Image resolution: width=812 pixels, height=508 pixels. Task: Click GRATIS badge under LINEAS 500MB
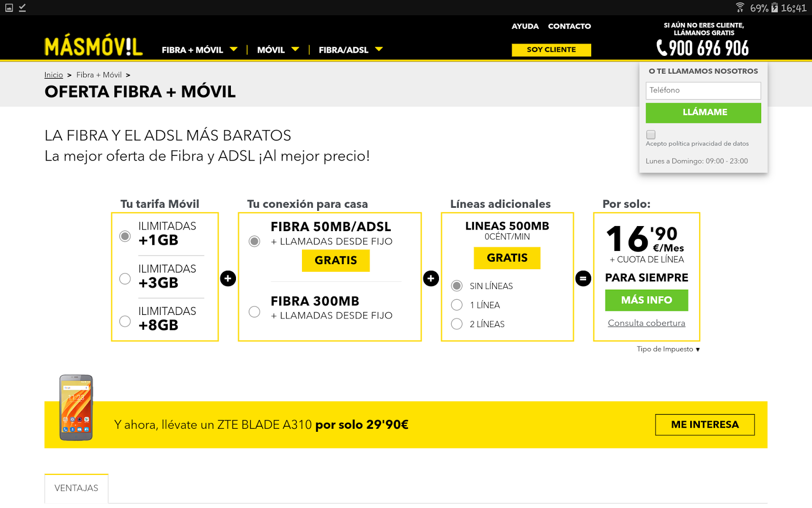click(x=507, y=258)
